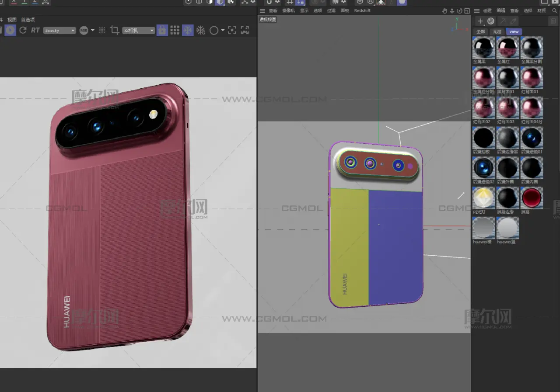Click the circle display mode icon
Image resolution: width=560 pixels, height=392 pixels.
214,30
